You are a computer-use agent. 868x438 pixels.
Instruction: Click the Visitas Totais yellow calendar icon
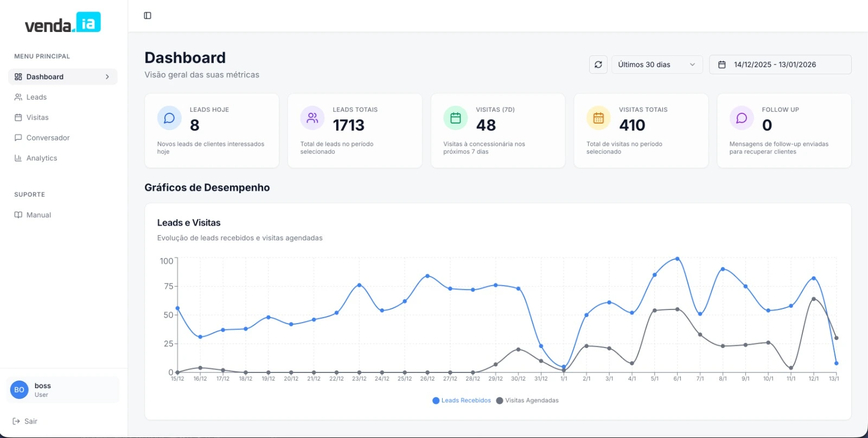(598, 118)
